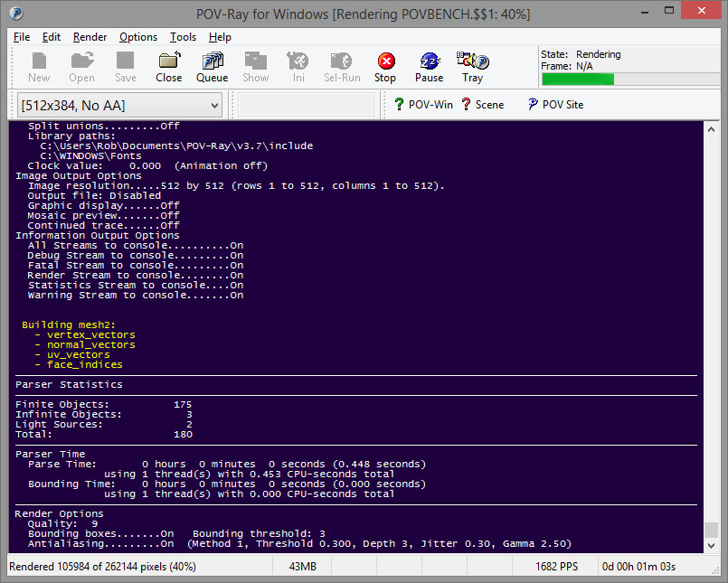728x583 pixels.
Task: Click the Open file toolbar icon
Action: (81, 67)
